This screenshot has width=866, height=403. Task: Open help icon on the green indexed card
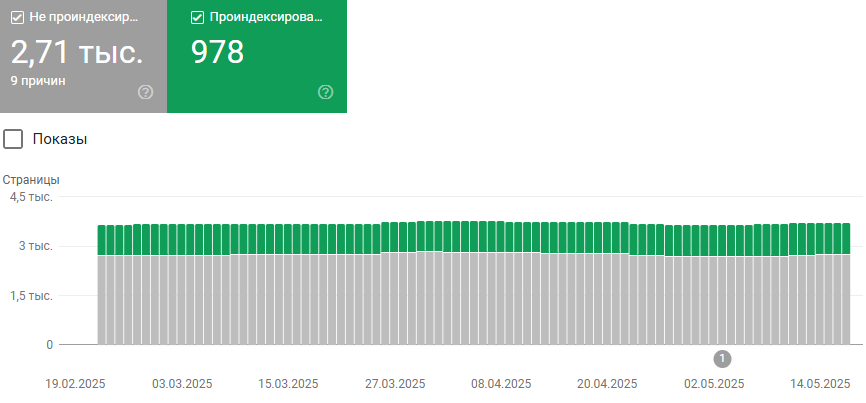pos(326,92)
